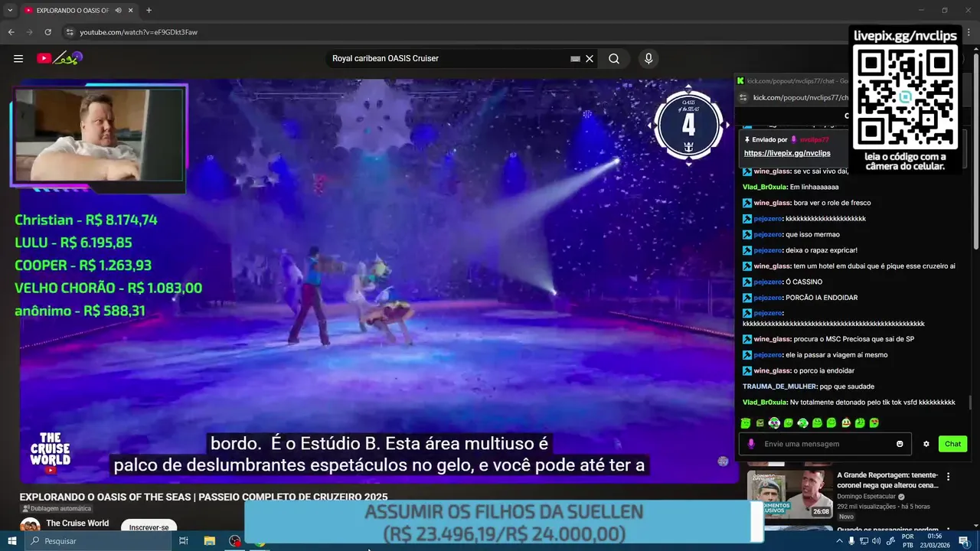Send message with green Chat button
Image resolution: width=980 pixels, height=551 pixels.
click(x=952, y=444)
